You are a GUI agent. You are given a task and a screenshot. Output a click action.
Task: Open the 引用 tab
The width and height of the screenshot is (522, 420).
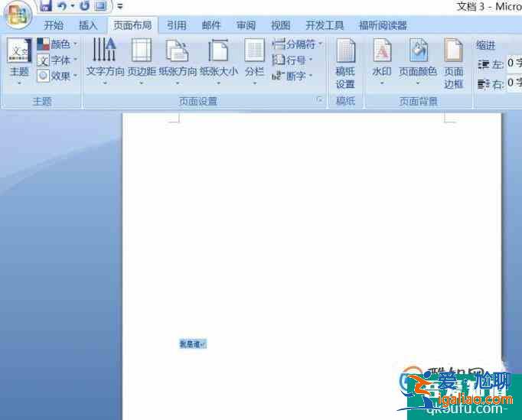177,25
